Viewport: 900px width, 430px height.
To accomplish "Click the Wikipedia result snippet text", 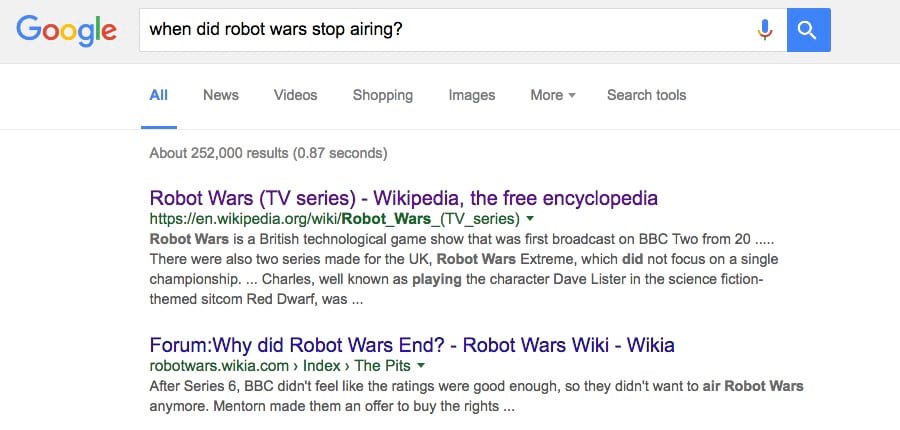I will 464,269.
